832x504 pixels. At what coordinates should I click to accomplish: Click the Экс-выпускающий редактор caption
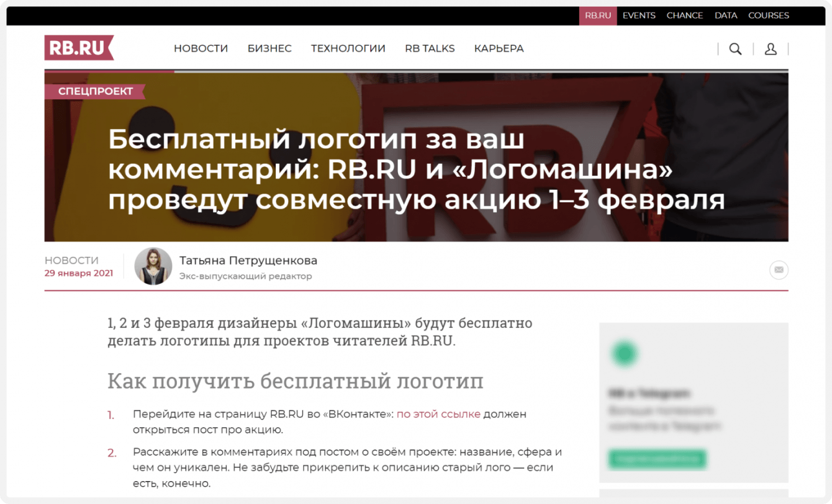pyautogui.click(x=246, y=276)
